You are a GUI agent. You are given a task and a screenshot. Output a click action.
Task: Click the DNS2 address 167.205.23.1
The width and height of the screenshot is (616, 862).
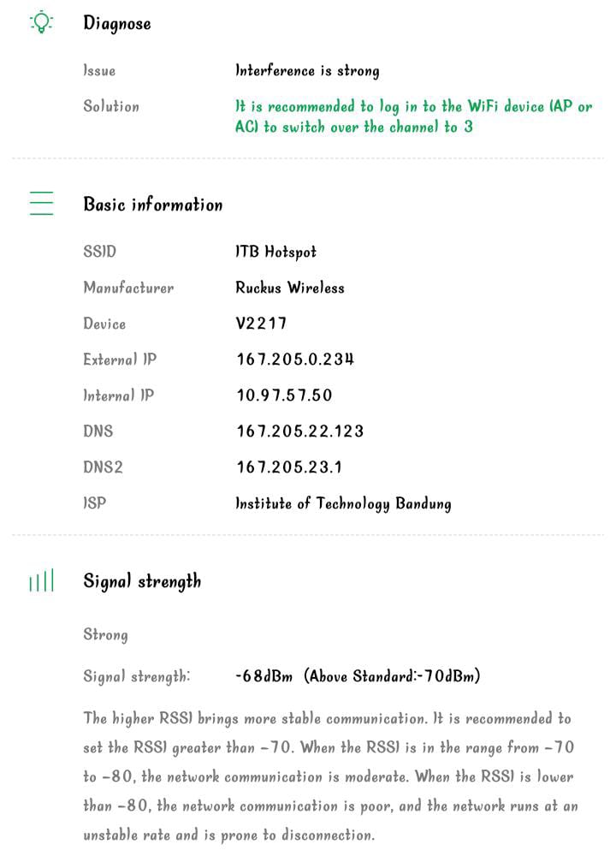pos(289,467)
